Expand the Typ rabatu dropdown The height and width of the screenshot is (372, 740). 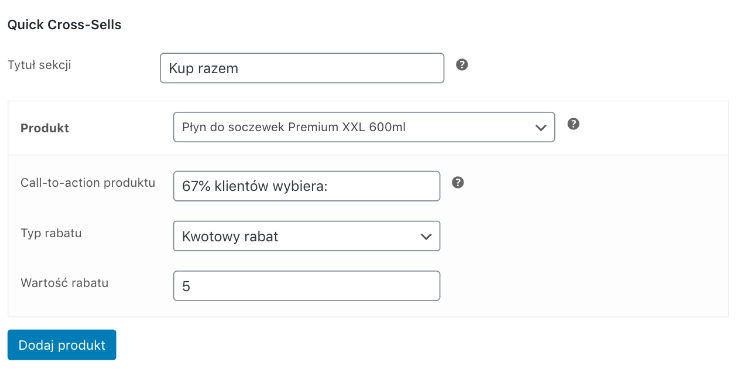307,236
